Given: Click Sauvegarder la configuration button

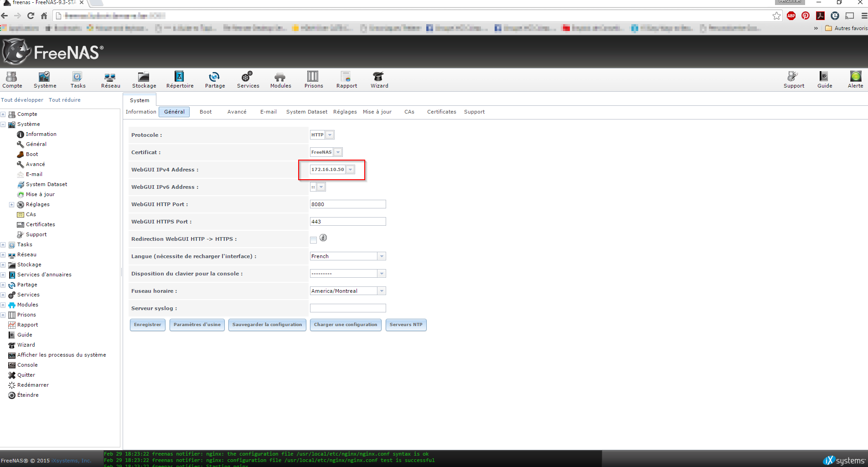Looking at the screenshot, I should pos(267,325).
